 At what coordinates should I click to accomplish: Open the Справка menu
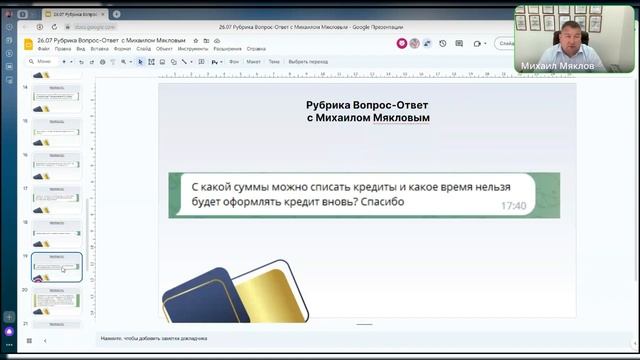click(256, 49)
